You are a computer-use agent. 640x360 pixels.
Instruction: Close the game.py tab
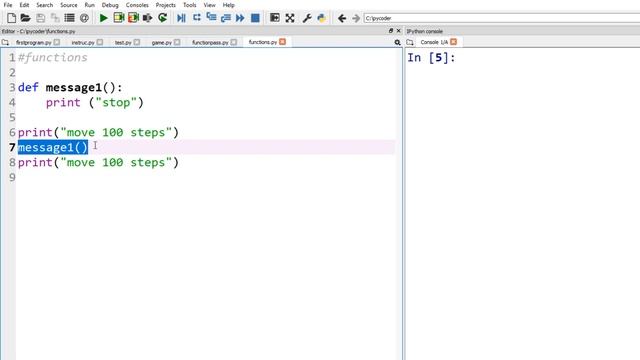(x=177, y=42)
